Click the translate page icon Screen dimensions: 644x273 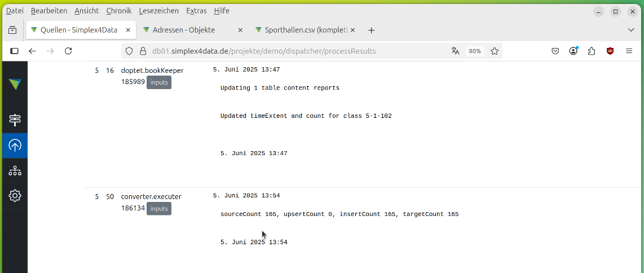tap(455, 51)
